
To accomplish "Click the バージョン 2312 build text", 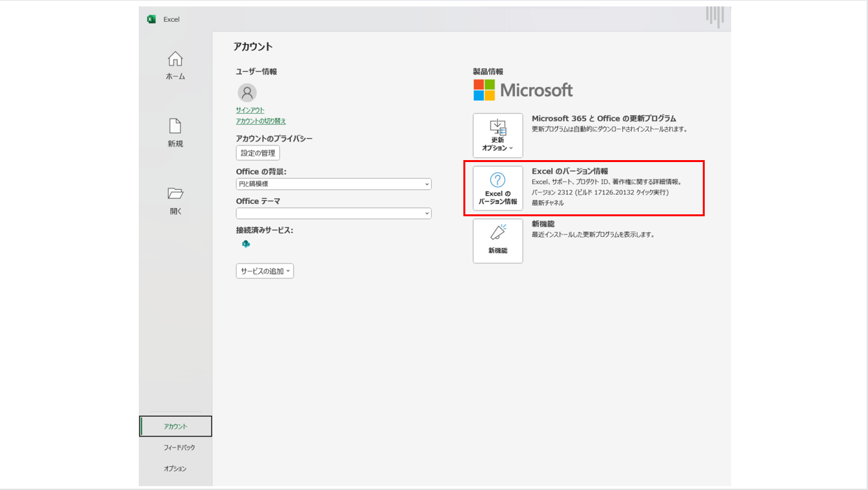I will [x=600, y=192].
